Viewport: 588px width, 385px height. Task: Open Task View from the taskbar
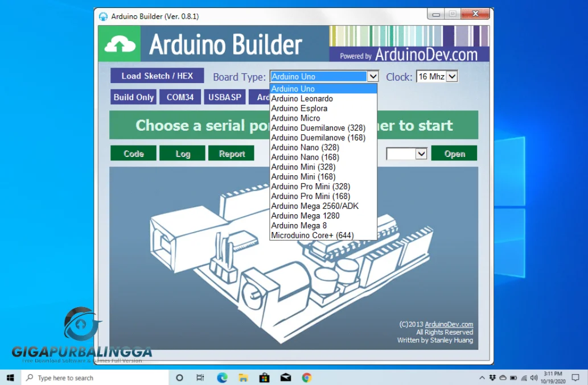coord(200,378)
